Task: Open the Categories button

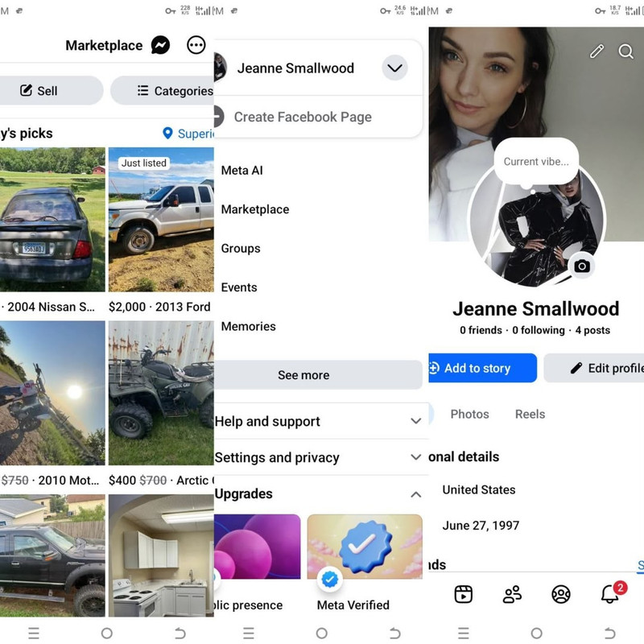Action: tap(163, 90)
